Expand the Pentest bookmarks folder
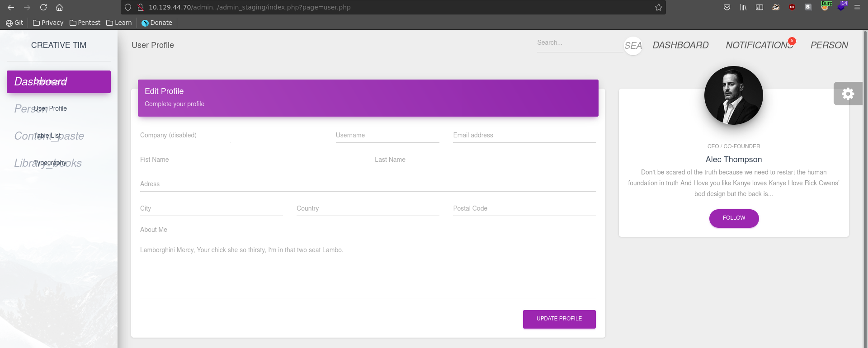Viewport: 868px width, 348px height. (x=85, y=23)
